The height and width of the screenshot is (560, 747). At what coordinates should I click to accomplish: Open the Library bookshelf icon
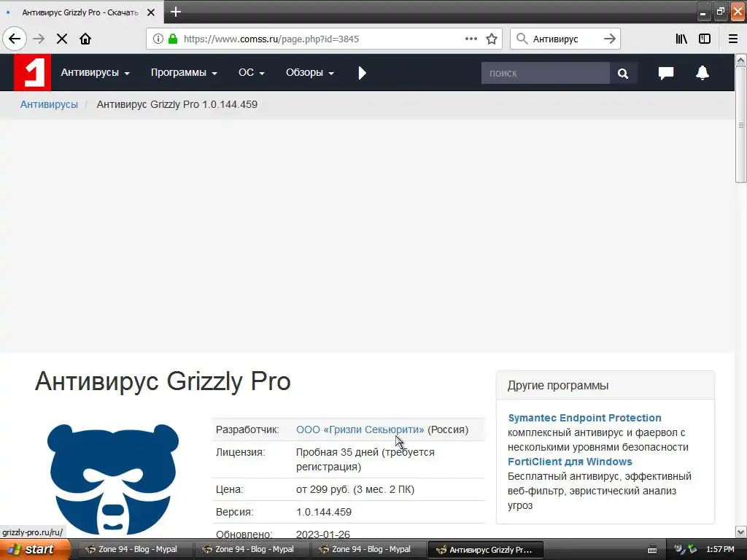681,39
